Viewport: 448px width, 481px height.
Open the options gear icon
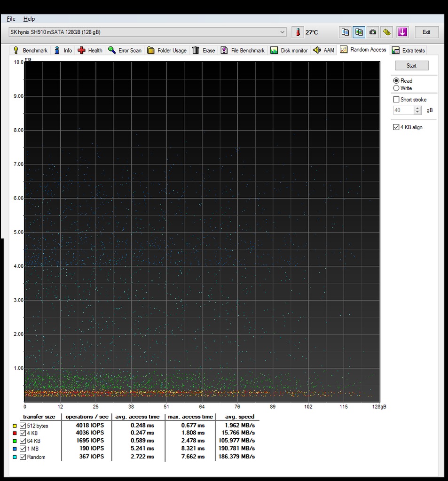[387, 32]
